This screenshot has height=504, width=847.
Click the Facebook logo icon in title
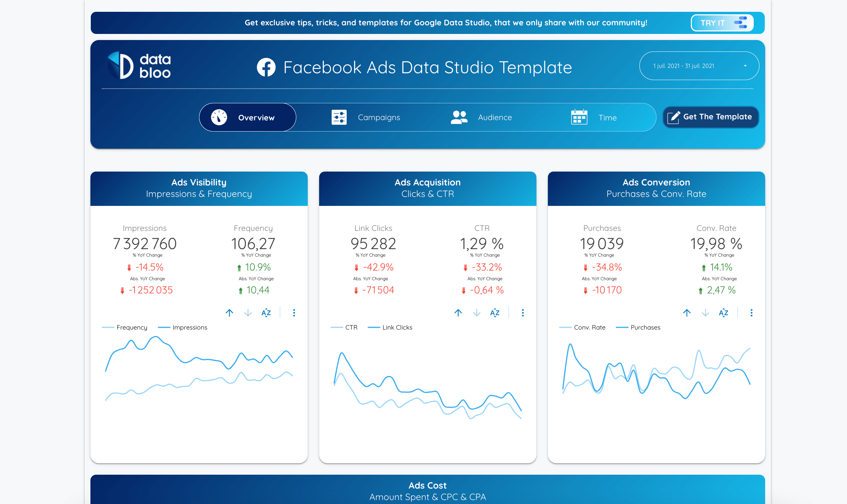pyautogui.click(x=266, y=67)
